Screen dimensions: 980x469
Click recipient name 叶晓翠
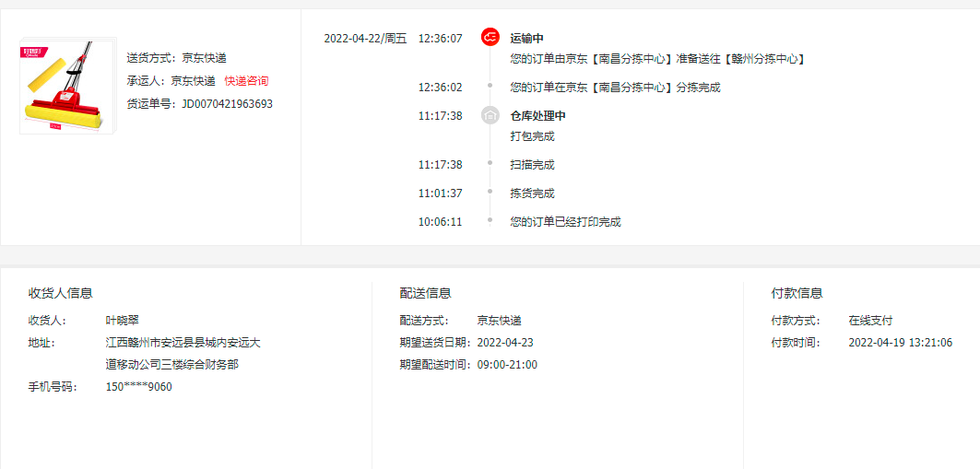click(x=123, y=321)
